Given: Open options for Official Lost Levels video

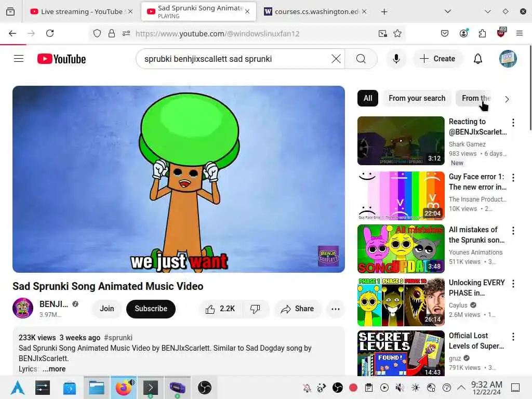Looking at the screenshot, I should pyautogui.click(x=513, y=337).
